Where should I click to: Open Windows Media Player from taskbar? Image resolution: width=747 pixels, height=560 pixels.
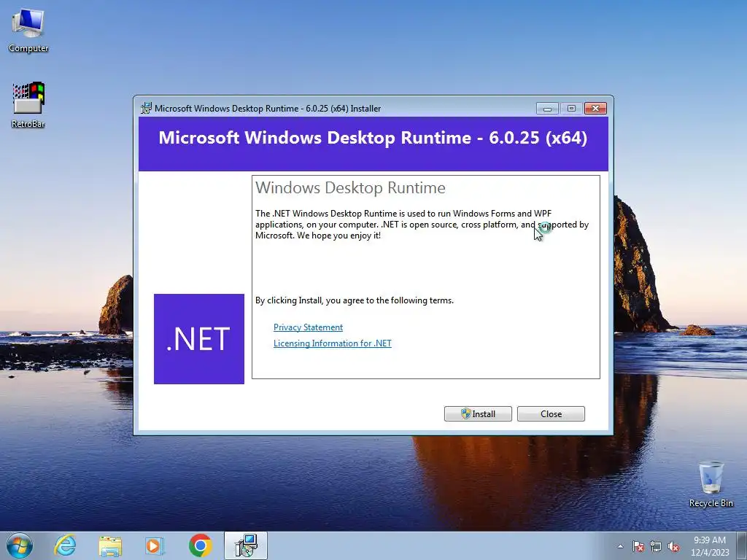[x=155, y=545]
